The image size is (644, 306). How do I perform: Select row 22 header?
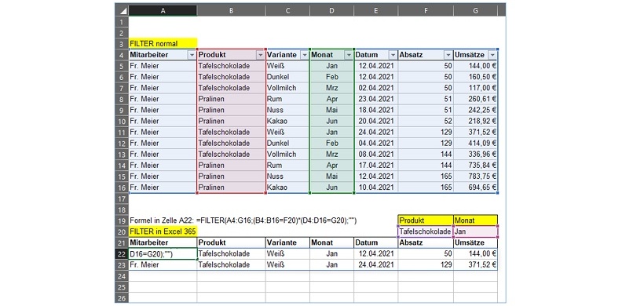coord(122,254)
